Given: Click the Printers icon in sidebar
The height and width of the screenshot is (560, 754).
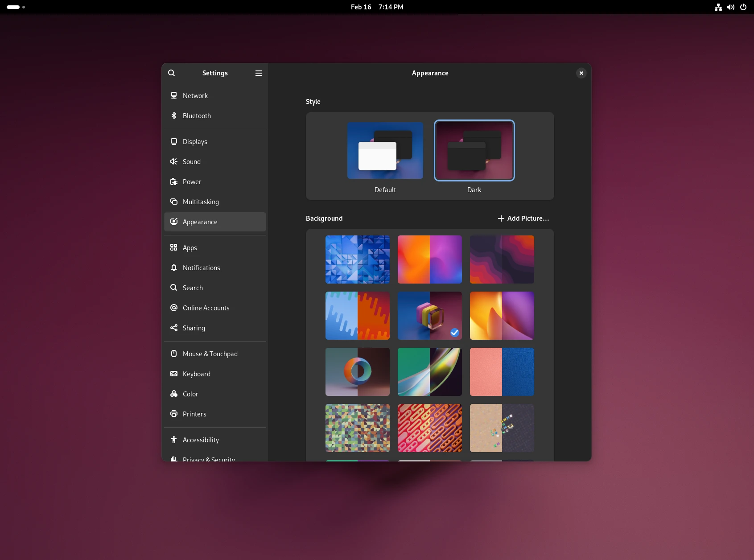Looking at the screenshot, I should tap(174, 414).
